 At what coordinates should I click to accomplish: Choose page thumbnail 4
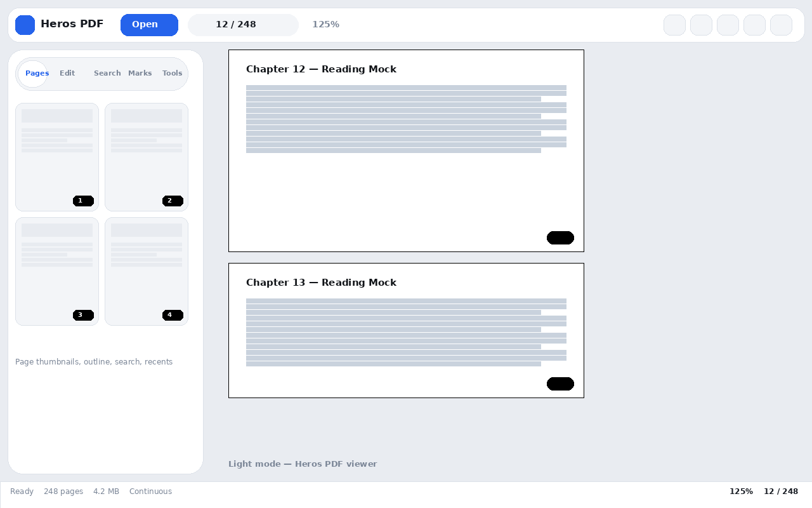147,271
